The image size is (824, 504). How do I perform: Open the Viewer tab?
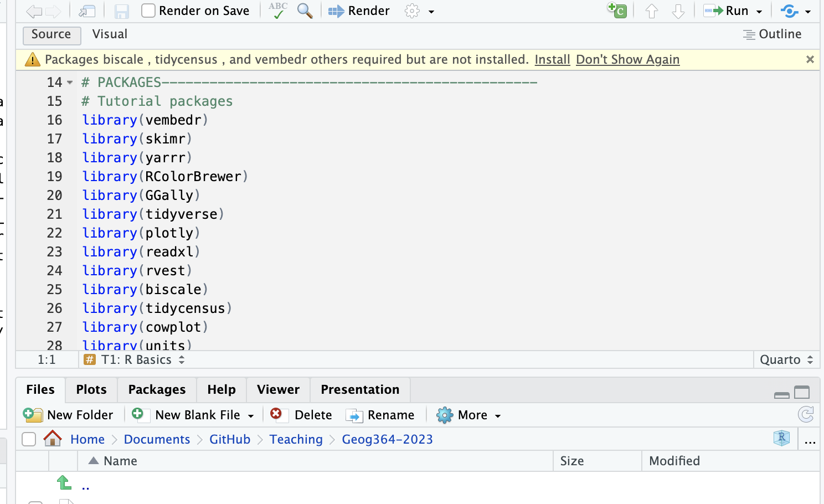[x=278, y=389]
